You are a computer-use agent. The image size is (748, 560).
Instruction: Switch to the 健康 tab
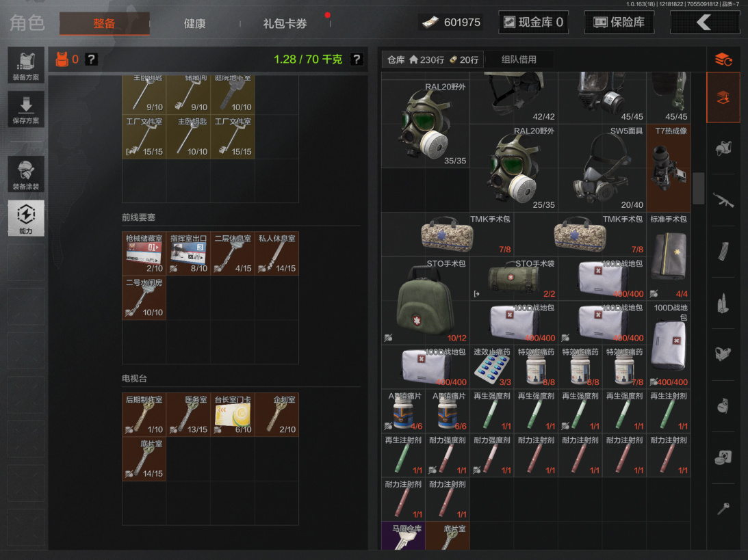click(x=194, y=23)
